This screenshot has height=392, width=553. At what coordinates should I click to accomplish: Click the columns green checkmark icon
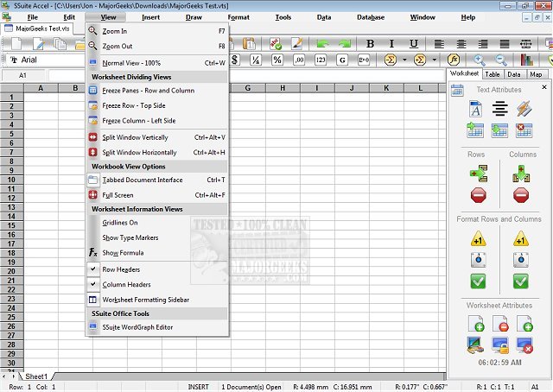(520, 281)
